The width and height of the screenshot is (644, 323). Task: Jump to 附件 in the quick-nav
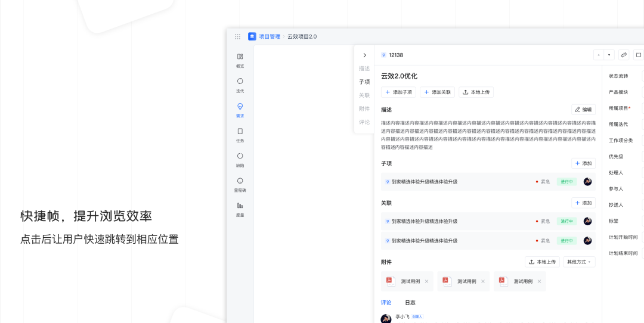[x=364, y=109]
